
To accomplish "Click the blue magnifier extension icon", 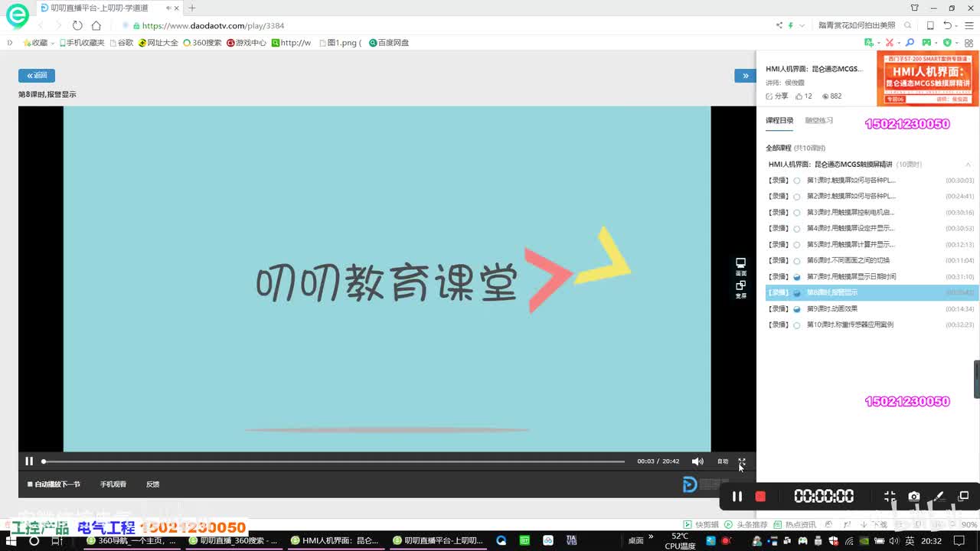I will tap(910, 43).
